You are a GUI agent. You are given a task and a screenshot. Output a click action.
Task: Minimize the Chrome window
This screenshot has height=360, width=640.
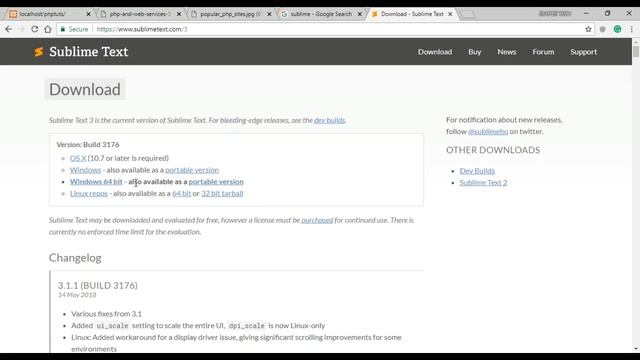[x=586, y=13]
